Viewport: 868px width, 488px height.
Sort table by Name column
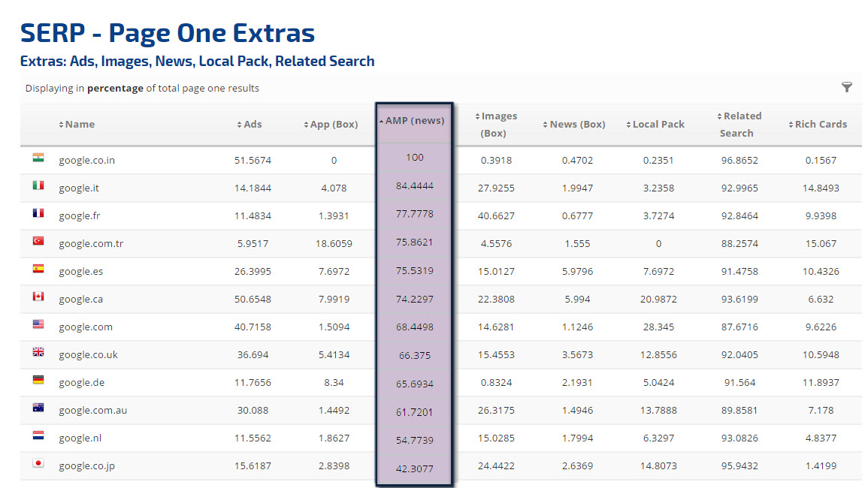[77, 125]
